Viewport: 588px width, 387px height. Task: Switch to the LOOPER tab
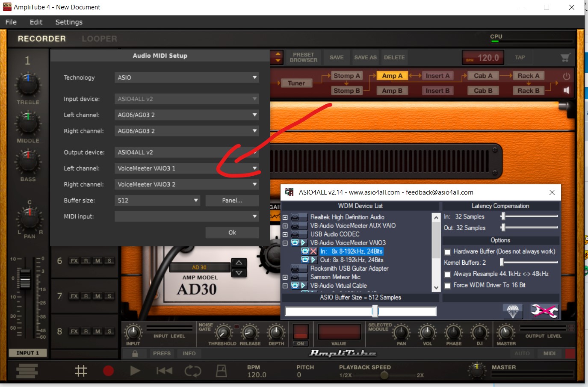point(99,39)
